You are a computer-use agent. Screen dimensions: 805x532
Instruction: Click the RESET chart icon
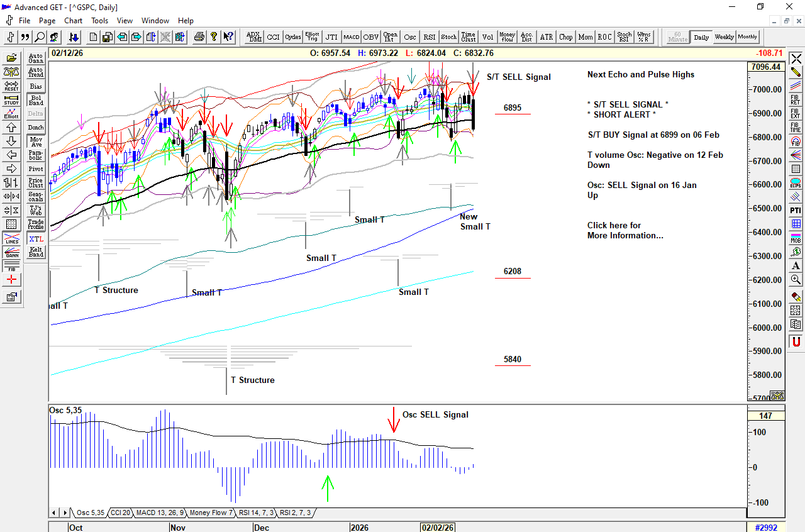[11, 85]
